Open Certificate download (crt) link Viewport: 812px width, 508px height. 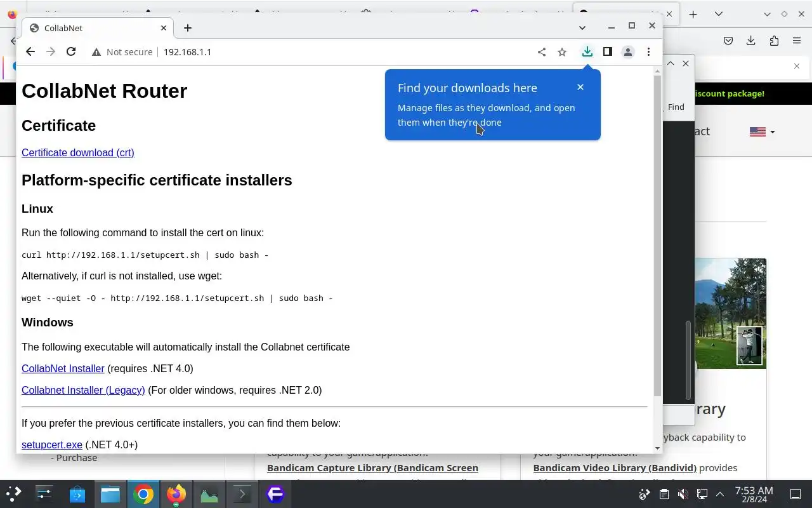[x=78, y=152]
